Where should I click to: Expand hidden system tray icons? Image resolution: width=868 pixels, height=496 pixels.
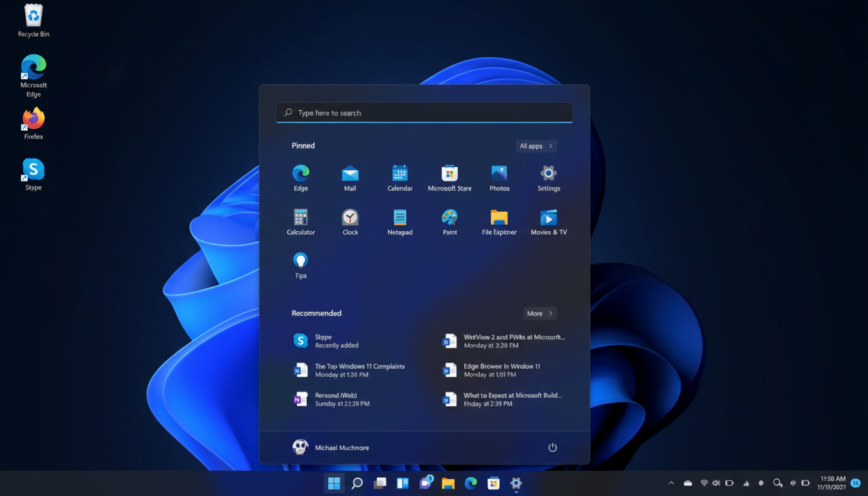671,482
